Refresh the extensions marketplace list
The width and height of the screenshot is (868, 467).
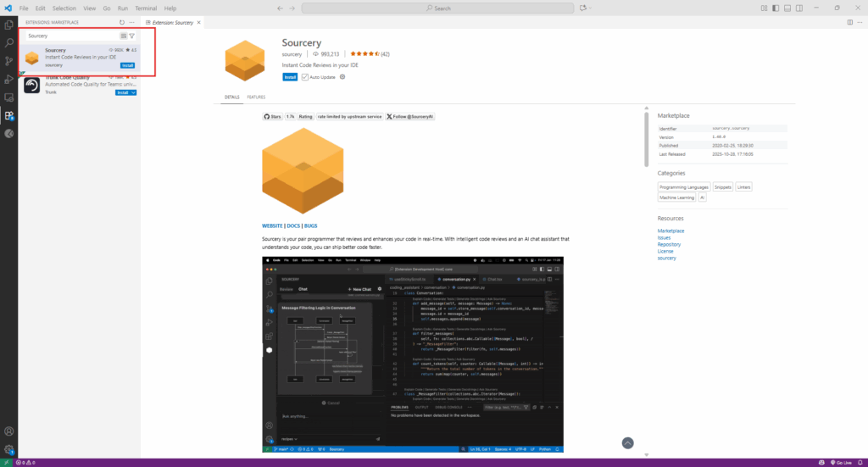[122, 22]
